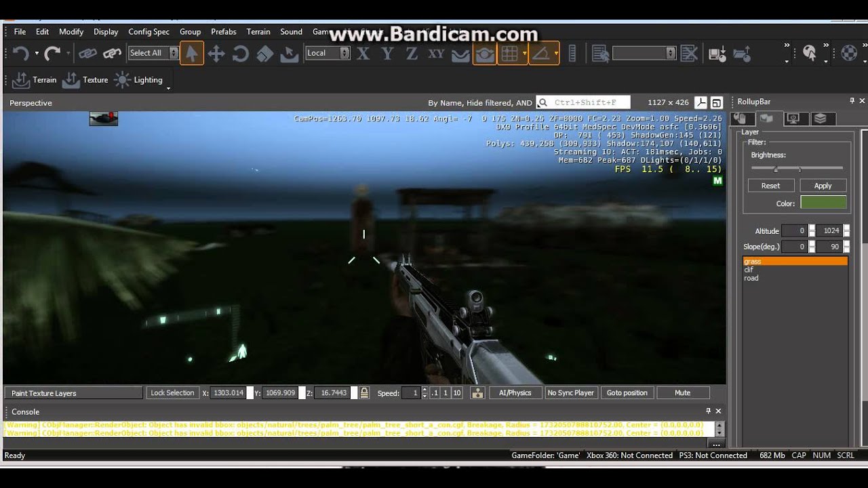Open the File menu
This screenshot has width=868, height=488.
pyautogui.click(x=20, y=32)
